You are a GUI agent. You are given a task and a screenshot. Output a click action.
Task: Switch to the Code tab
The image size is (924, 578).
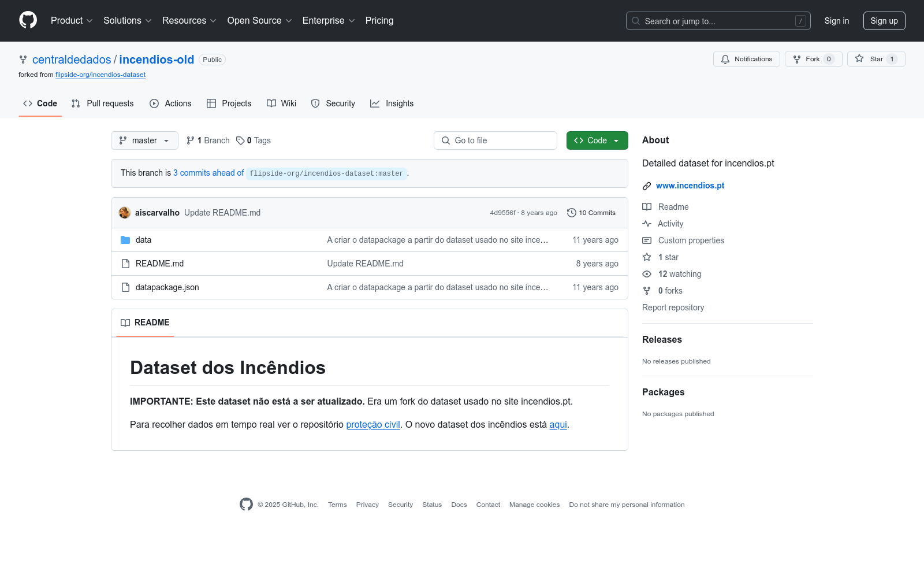point(40,103)
